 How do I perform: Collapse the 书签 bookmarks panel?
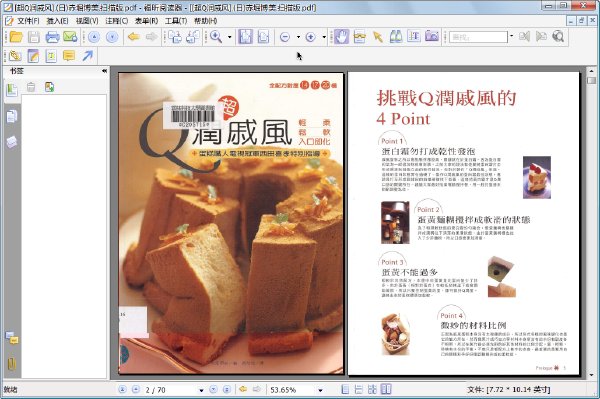tap(104, 71)
